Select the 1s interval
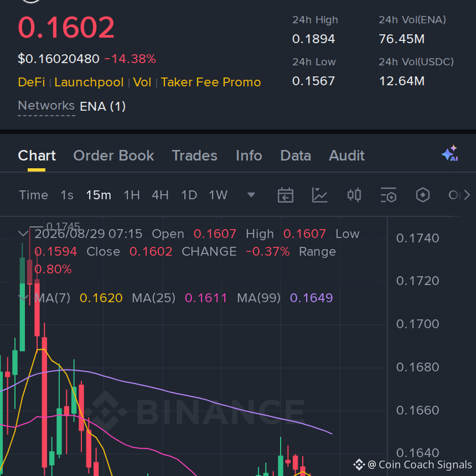This screenshot has height=476, width=476. (67, 195)
